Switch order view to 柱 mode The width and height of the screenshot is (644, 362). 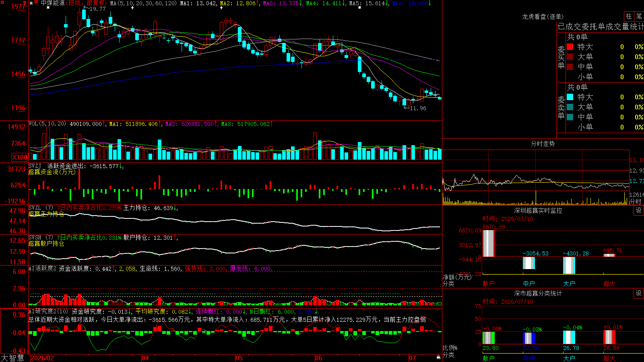(x=629, y=16)
